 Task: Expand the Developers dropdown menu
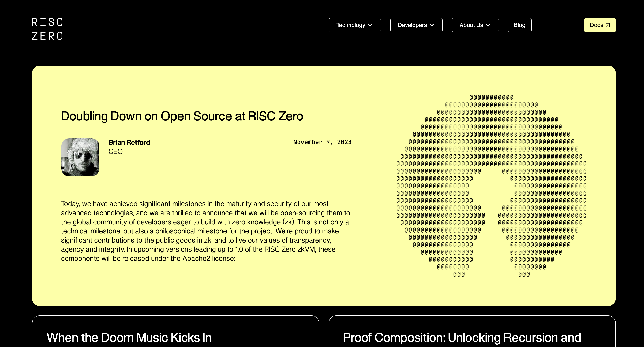pos(412,25)
